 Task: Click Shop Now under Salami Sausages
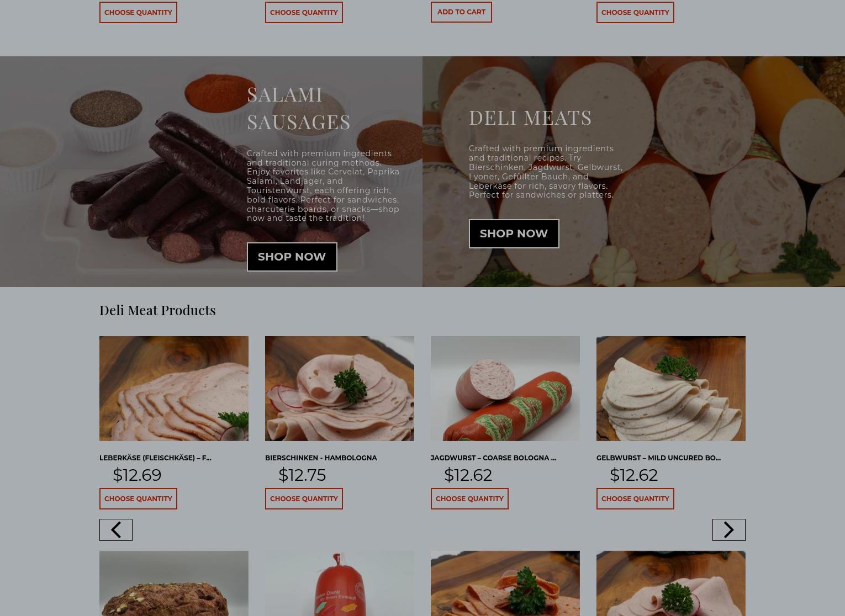tap(292, 257)
